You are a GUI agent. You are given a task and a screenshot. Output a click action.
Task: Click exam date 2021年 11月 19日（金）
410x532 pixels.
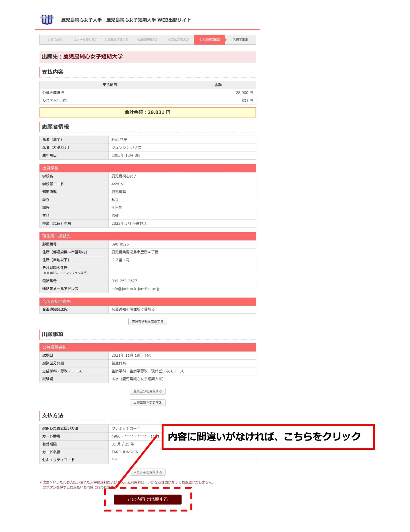point(132,355)
